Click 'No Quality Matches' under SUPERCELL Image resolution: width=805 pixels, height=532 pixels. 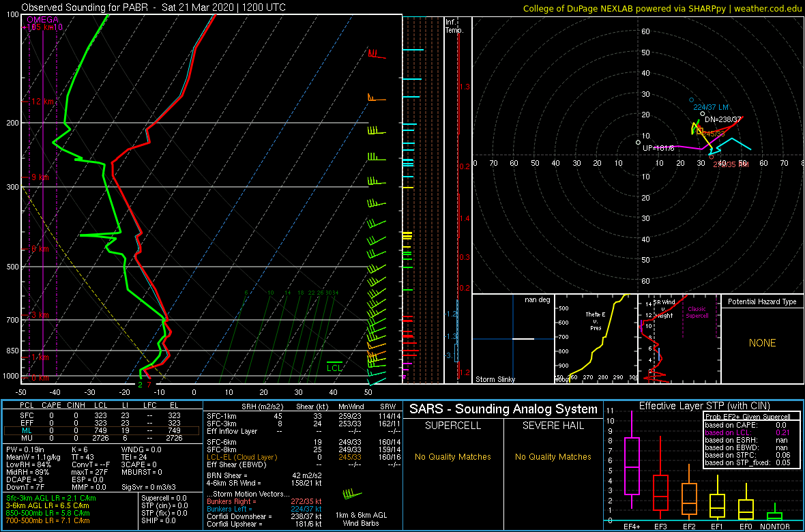[x=453, y=456]
